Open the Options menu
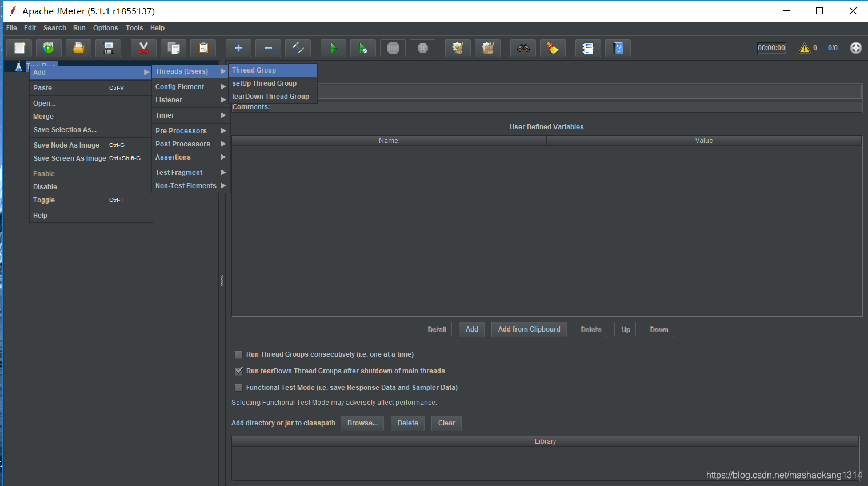This screenshot has height=486, width=868. tap(105, 28)
